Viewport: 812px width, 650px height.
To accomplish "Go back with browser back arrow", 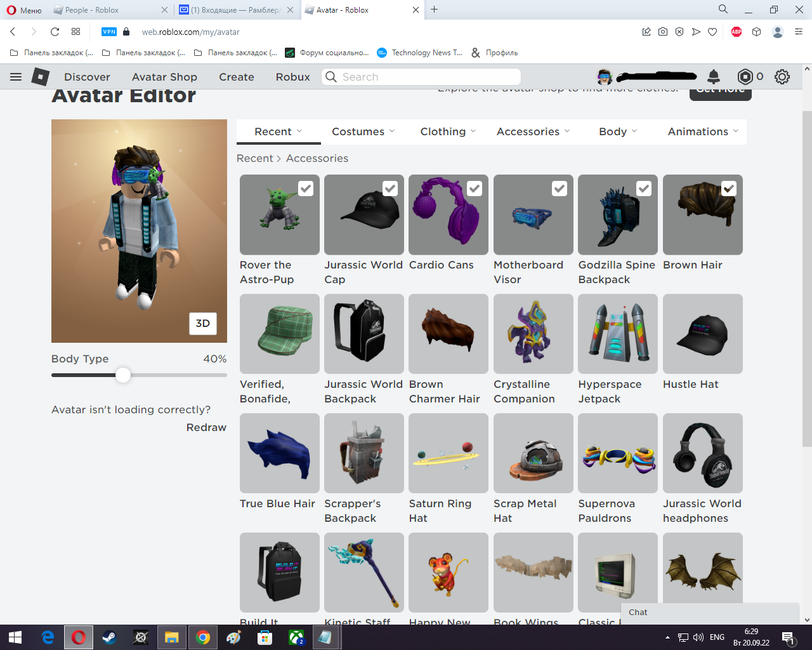I will (x=13, y=32).
